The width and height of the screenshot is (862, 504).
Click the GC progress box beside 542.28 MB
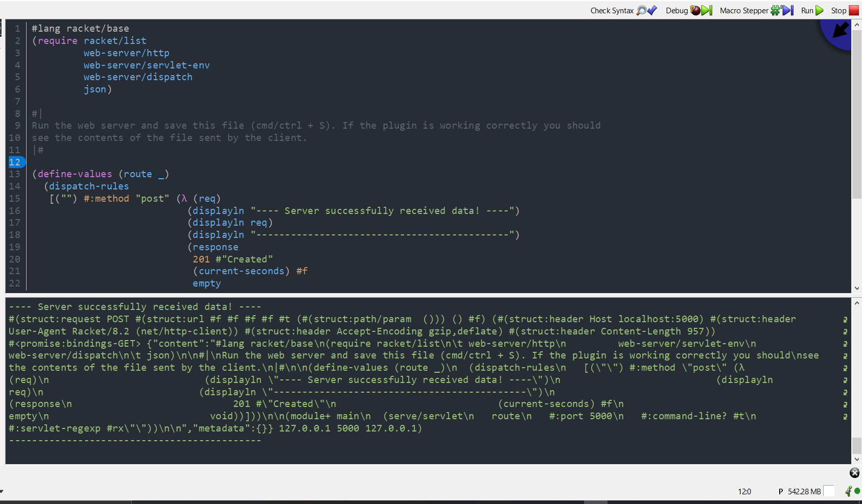(x=829, y=491)
